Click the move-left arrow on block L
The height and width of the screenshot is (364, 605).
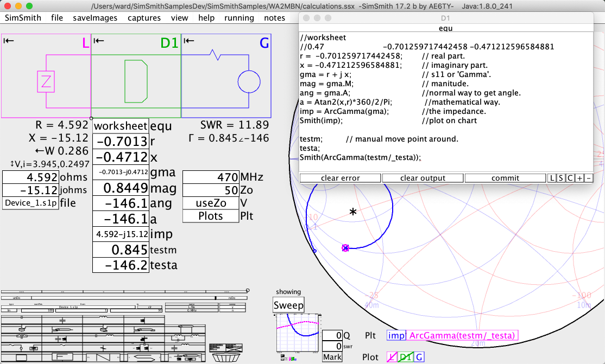(x=9, y=41)
